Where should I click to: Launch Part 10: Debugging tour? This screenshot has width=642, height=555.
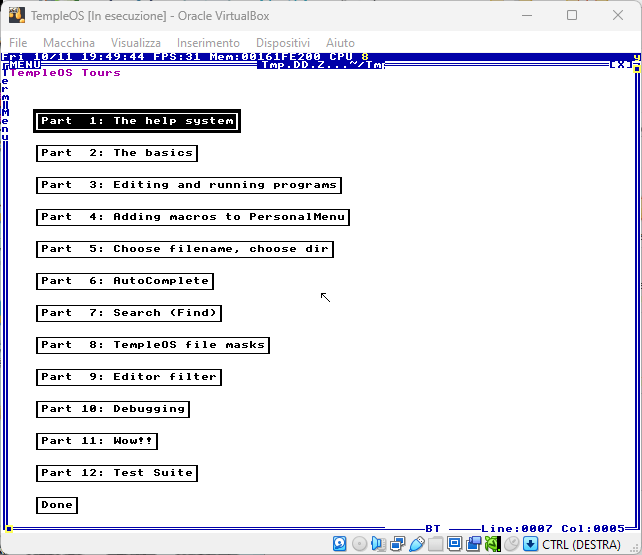click(112, 409)
